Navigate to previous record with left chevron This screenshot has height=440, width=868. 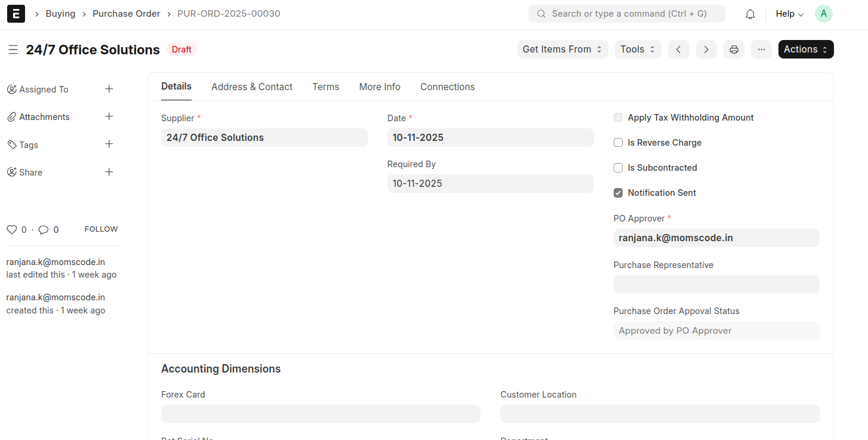tap(679, 49)
